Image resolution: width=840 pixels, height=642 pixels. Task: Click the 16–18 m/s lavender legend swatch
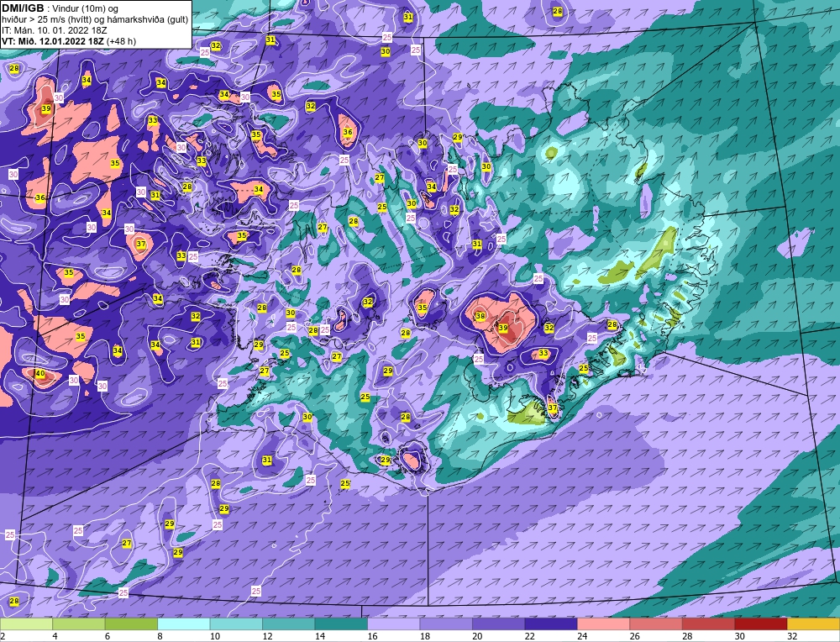(x=394, y=624)
